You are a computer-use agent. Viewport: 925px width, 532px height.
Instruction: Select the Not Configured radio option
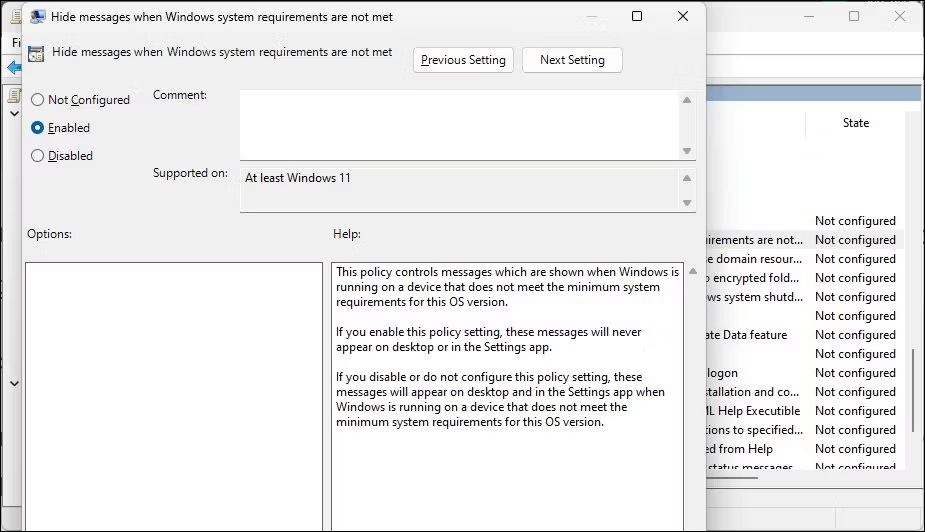pos(38,100)
